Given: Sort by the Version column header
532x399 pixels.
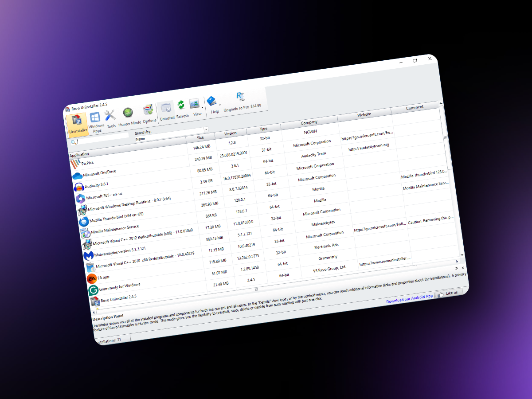Looking at the screenshot, I should tap(231, 133).
